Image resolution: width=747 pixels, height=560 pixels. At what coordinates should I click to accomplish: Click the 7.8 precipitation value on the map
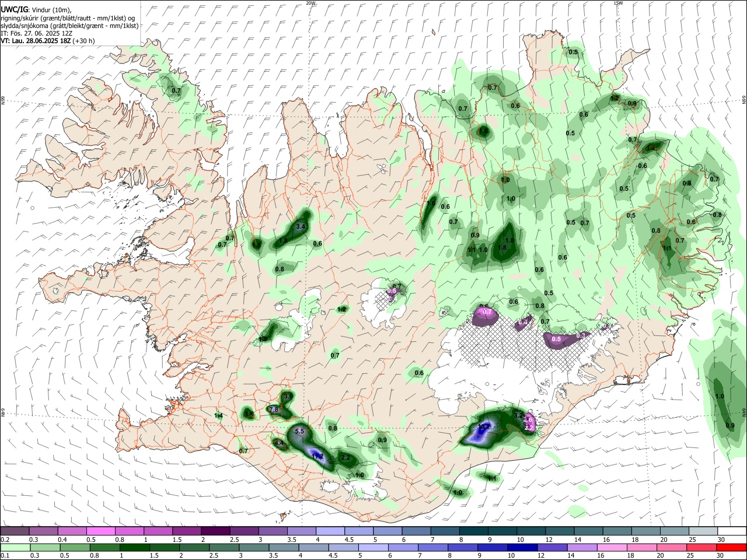273,410
